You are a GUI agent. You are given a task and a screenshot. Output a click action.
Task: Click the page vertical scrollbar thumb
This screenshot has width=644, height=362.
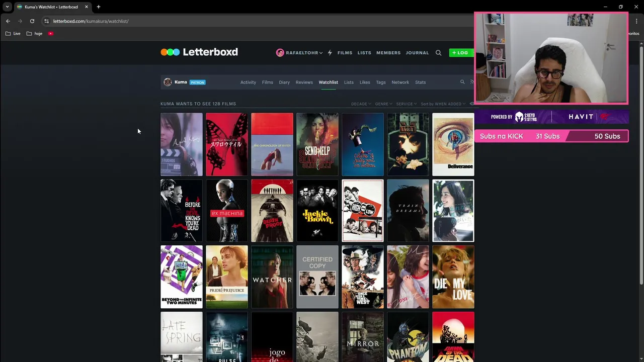pyautogui.click(x=641, y=165)
